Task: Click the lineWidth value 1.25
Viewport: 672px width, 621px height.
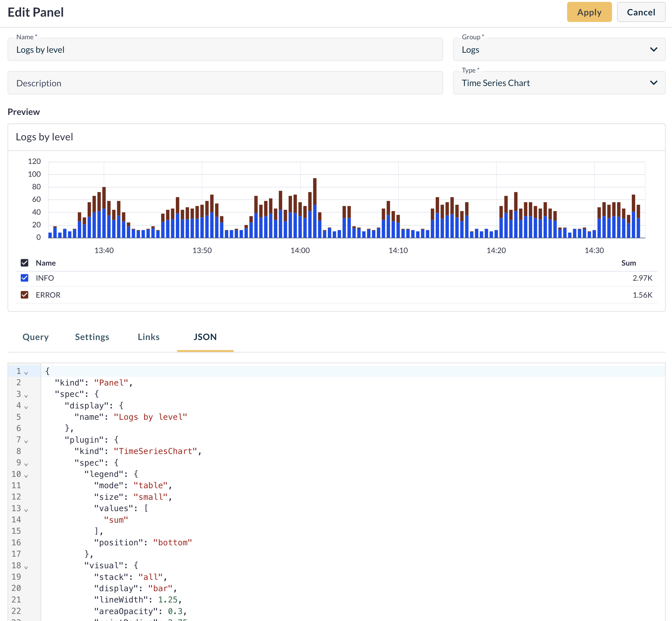Action: pyautogui.click(x=167, y=599)
